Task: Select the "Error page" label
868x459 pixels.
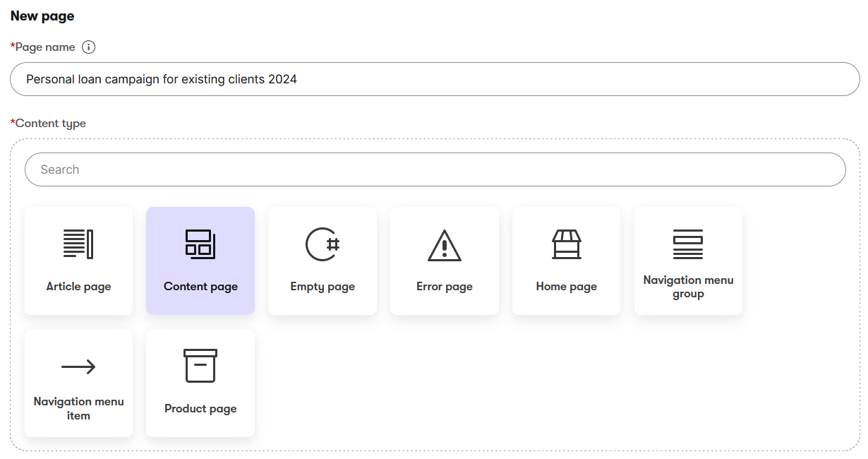Action: [x=445, y=287]
